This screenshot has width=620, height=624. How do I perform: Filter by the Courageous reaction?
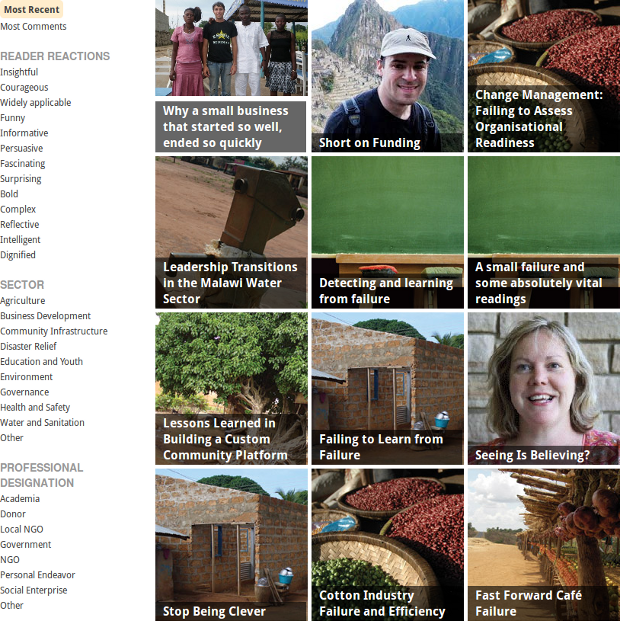(24, 88)
